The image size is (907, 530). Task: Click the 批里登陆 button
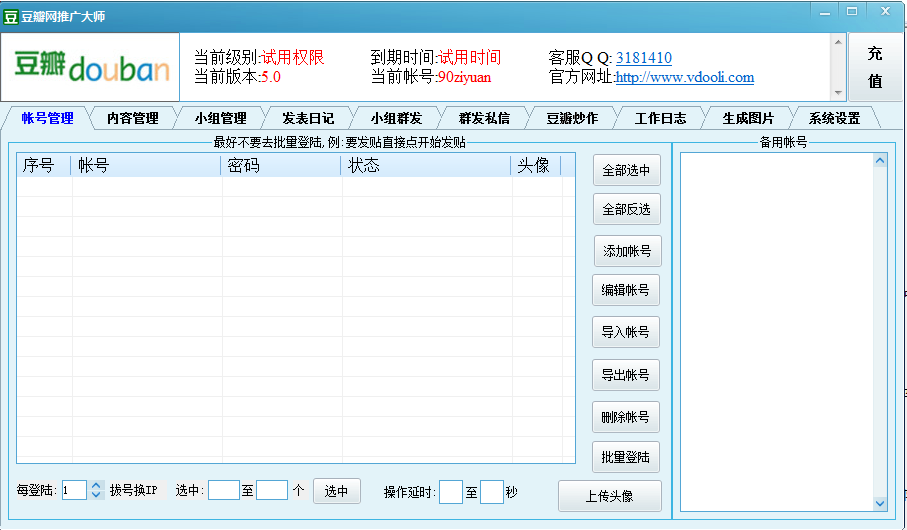(625, 457)
